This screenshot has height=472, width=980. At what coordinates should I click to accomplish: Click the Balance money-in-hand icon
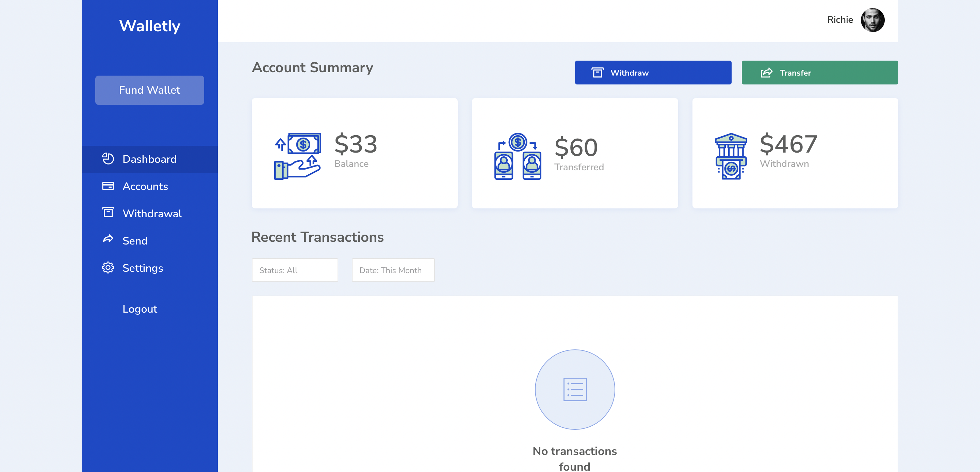tap(297, 156)
